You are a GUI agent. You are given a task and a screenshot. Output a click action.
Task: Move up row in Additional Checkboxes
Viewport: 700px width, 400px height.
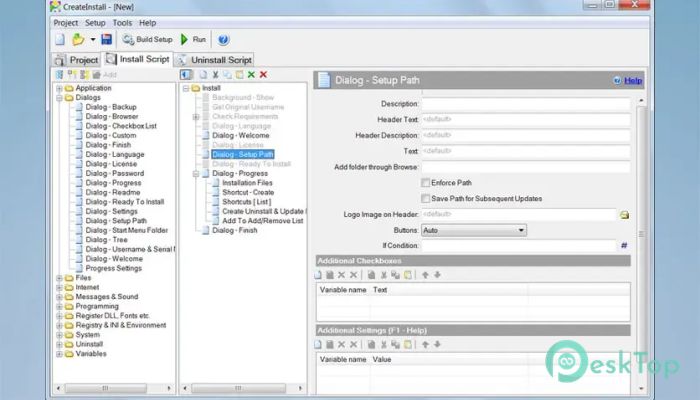[x=425, y=275]
